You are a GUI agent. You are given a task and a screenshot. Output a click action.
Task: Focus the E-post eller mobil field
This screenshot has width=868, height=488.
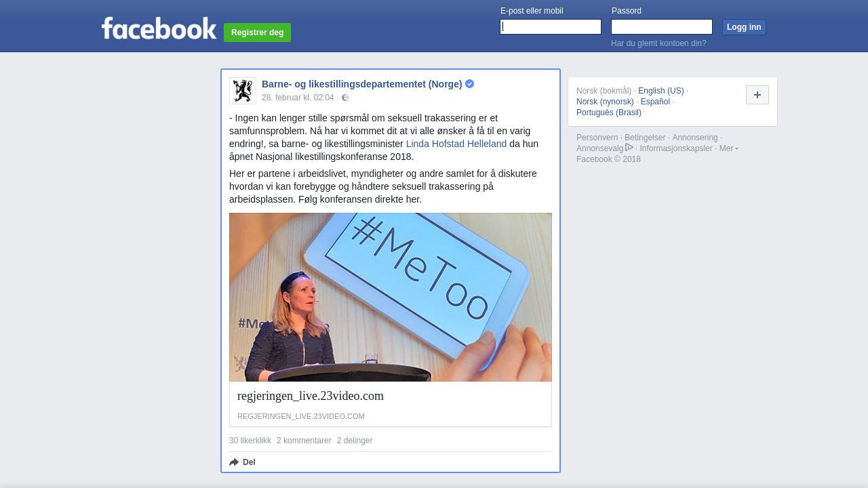(x=551, y=27)
